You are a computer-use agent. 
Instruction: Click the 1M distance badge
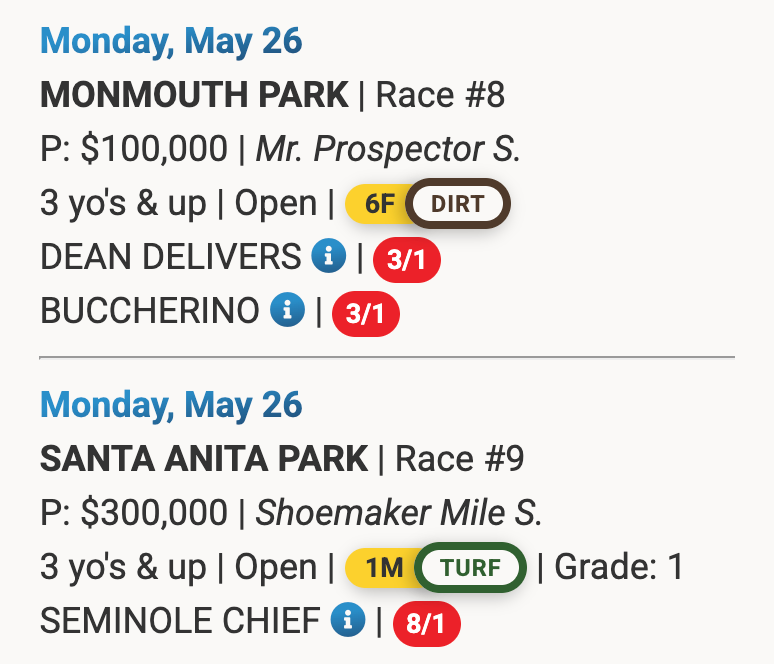point(383,567)
